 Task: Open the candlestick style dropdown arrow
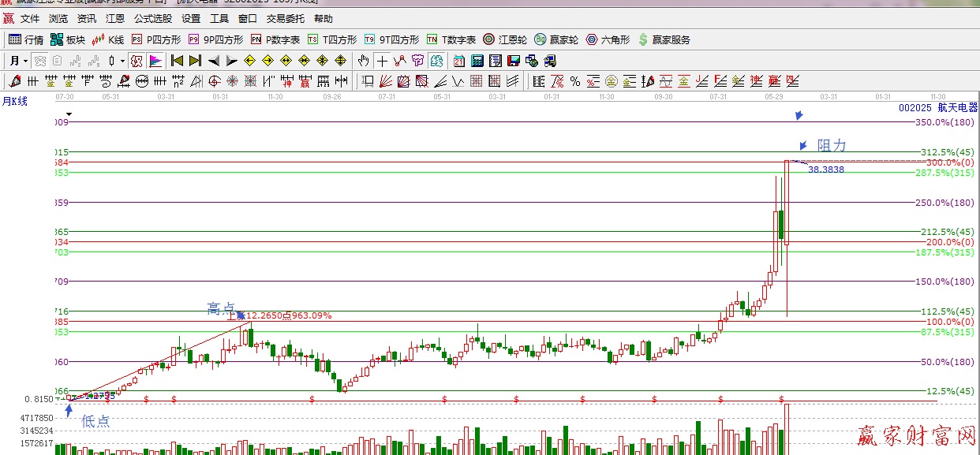point(122,61)
